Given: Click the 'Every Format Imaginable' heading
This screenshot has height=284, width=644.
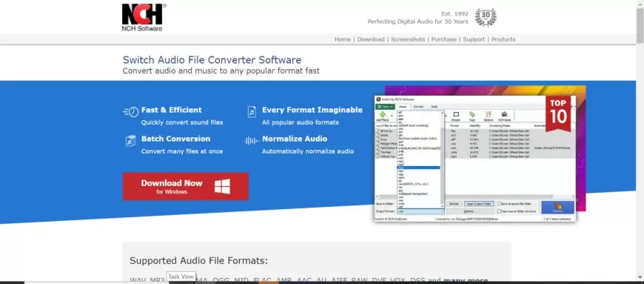Looking at the screenshot, I should click(x=312, y=110).
